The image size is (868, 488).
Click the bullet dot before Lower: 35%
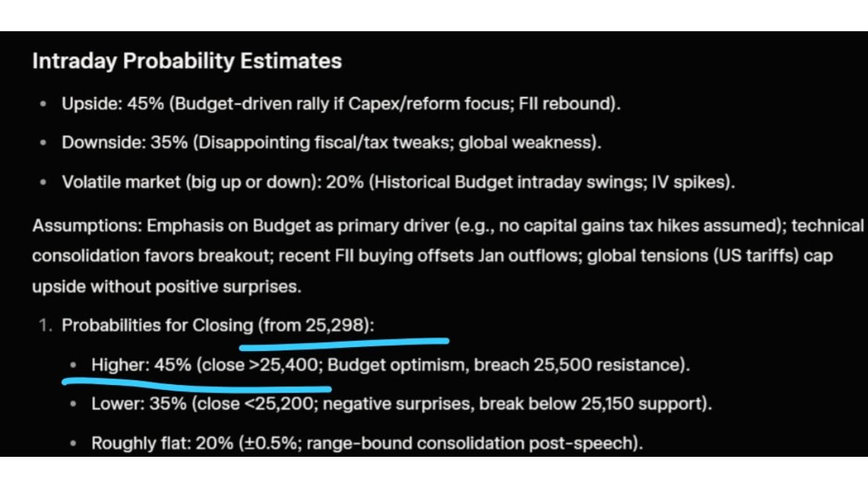coord(74,405)
